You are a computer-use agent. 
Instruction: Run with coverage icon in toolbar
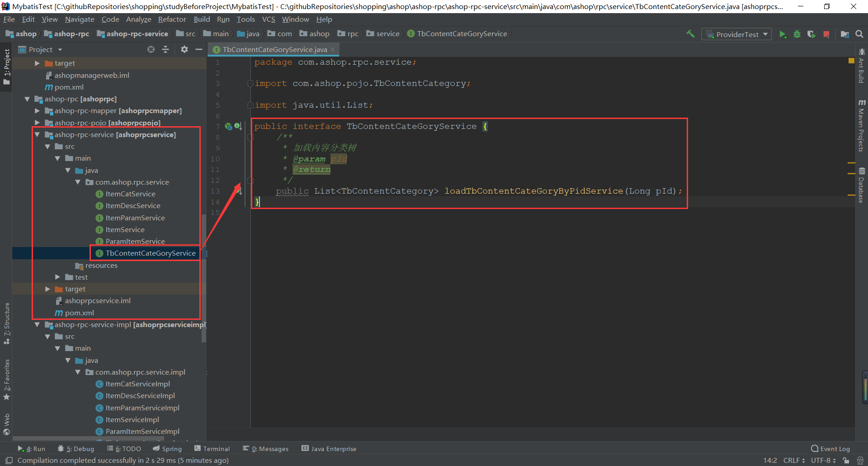(x=811, y=34)
